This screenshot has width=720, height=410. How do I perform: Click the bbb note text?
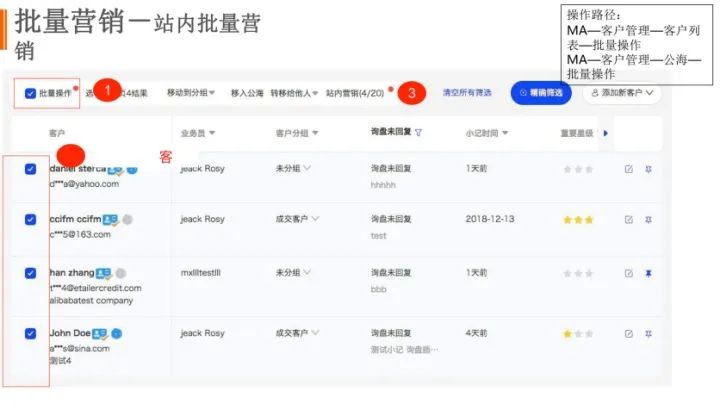tap(378, 289)
